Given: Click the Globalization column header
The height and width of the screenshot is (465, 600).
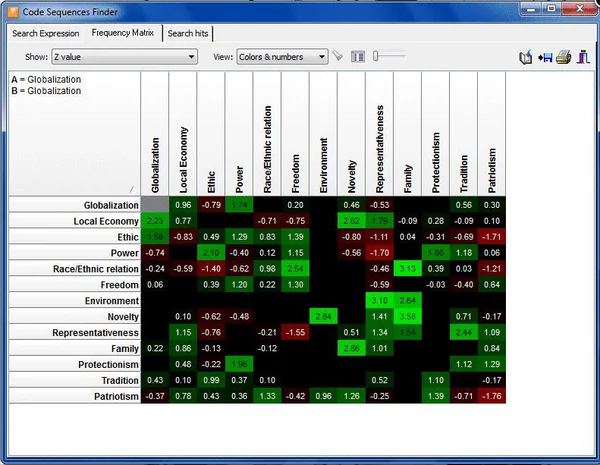Looking at the screenshot, I should (x=155, y=134).
